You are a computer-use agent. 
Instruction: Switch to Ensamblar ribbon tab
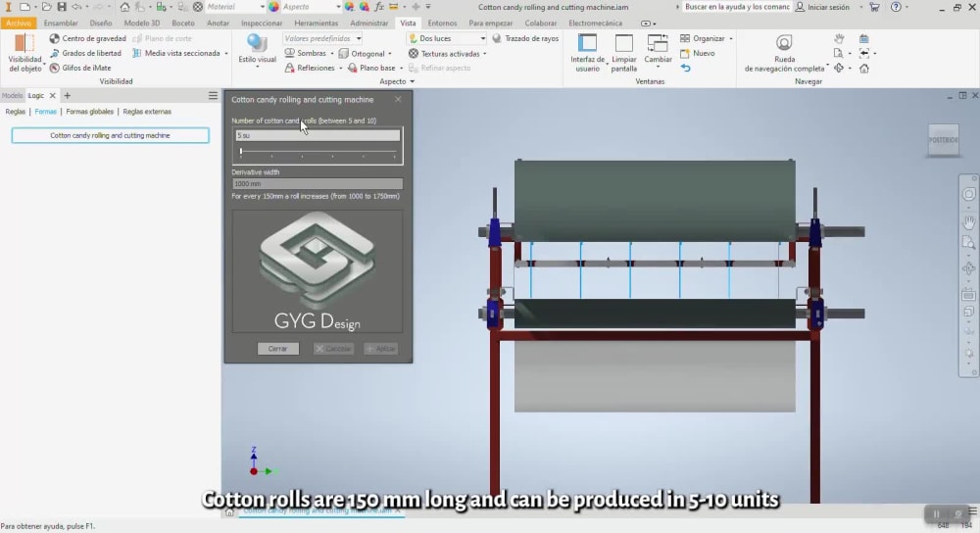pyautogui.click(x=61, y=24)
